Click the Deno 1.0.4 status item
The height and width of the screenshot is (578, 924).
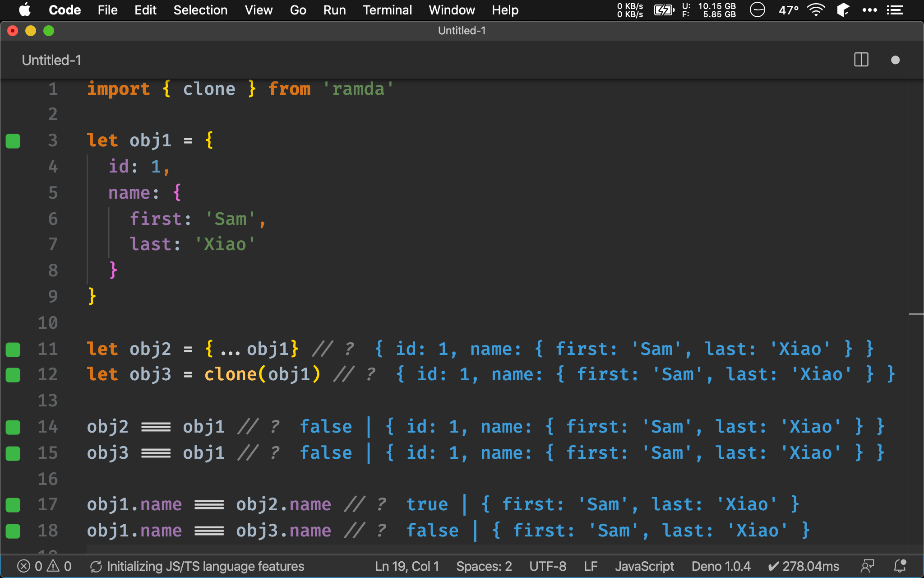click(721, 566)
